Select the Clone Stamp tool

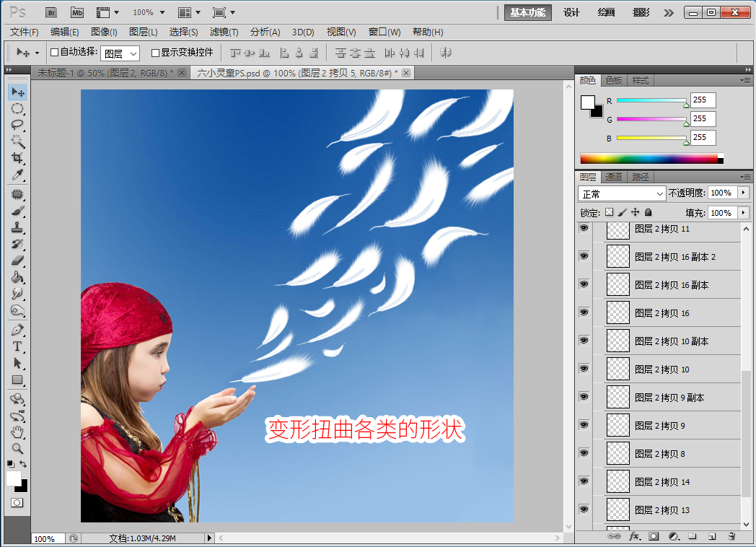(17, 227)
